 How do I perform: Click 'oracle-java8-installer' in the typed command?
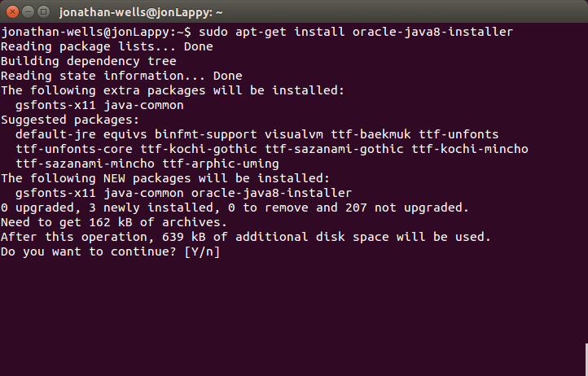coord(437,32)
